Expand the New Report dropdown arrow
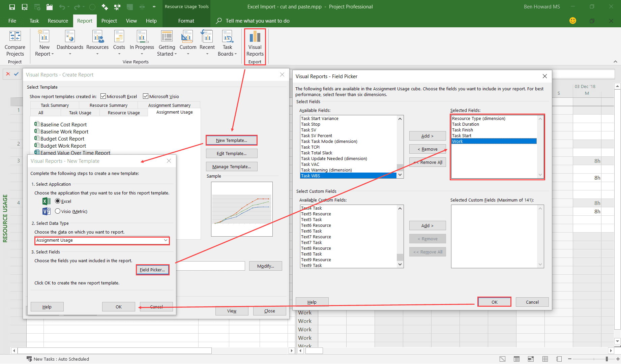This screenshot has height=364, width=621. point(53,54)
